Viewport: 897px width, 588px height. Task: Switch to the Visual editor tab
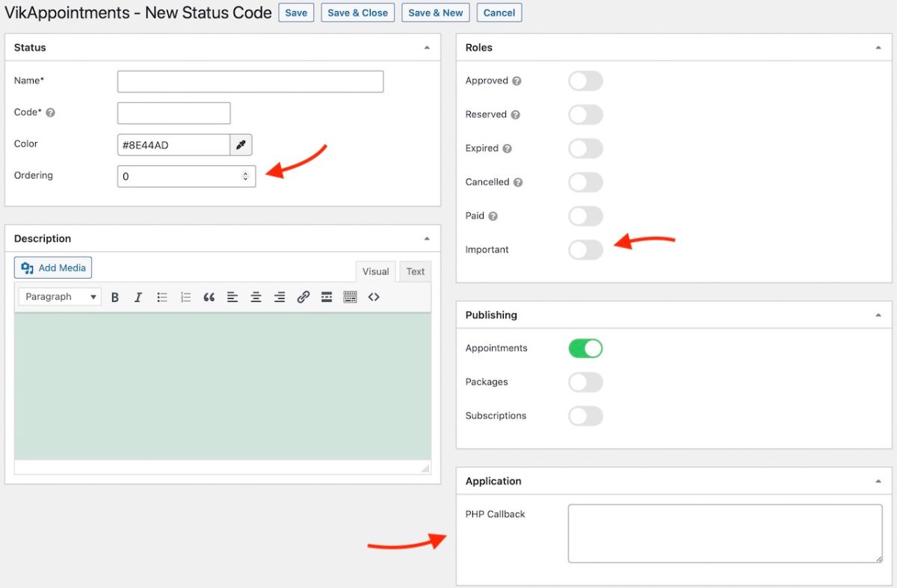(x=376, y=272)
